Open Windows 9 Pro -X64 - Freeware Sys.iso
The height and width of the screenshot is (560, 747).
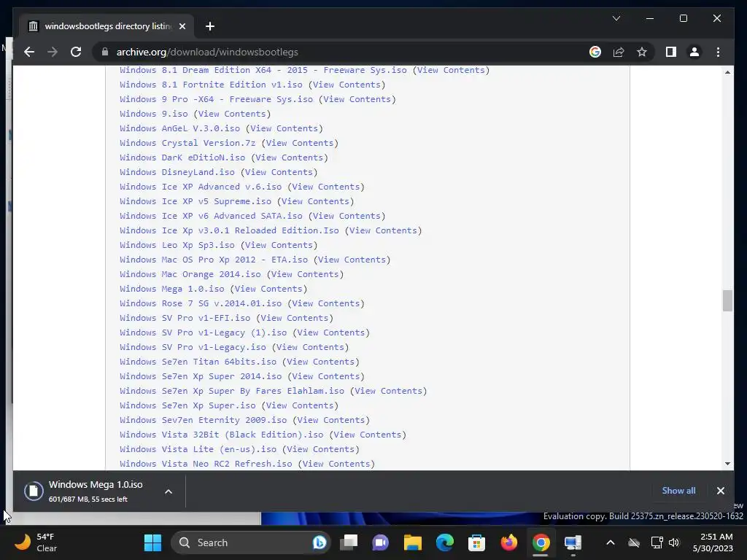click(216, 99)
